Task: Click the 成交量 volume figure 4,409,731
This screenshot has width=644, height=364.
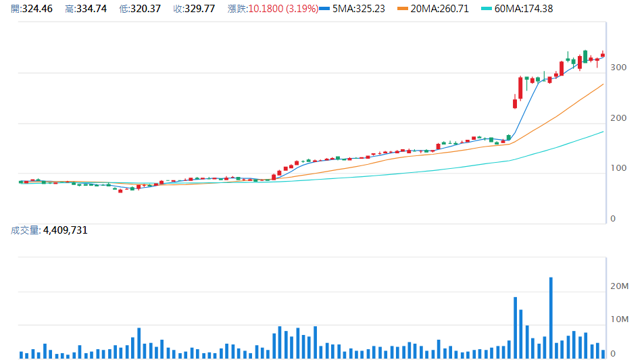Action: click(x=66, y=230)
